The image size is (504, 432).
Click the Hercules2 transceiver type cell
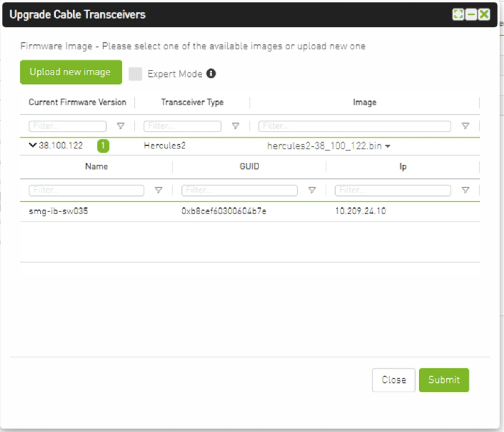(x=165, y=146)
